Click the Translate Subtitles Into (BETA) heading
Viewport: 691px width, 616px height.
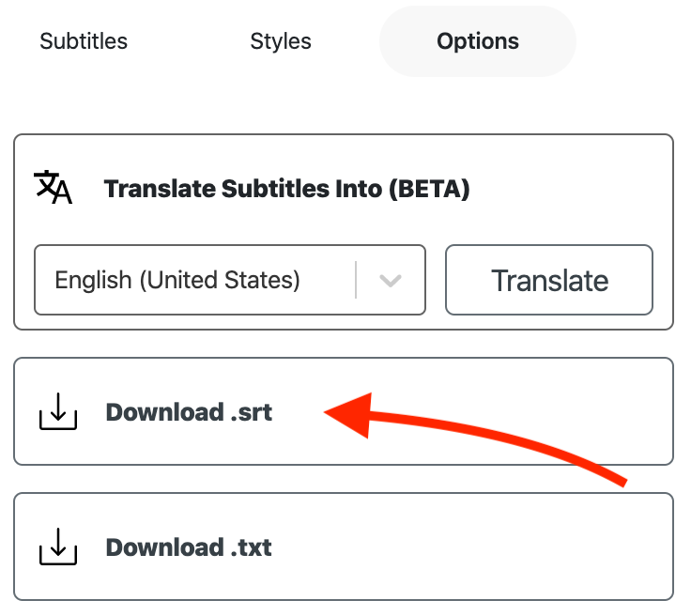click(x=287, y=189)
